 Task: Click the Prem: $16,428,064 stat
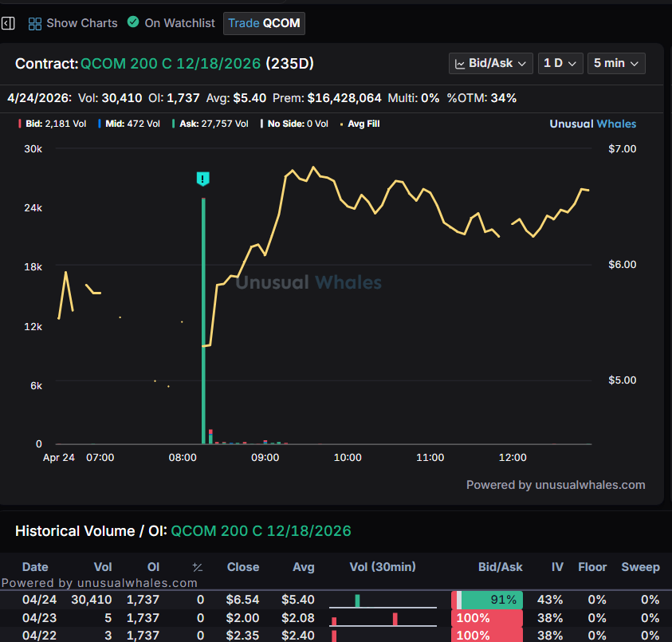(327, 98)
